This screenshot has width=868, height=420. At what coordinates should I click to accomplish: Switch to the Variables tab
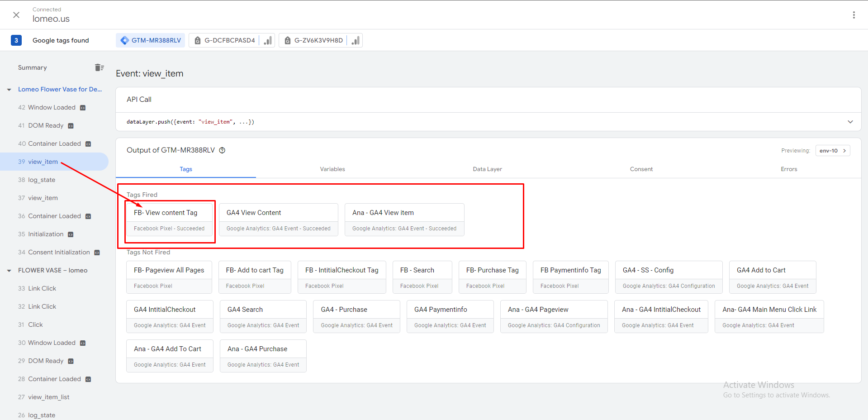coord(332,169)
